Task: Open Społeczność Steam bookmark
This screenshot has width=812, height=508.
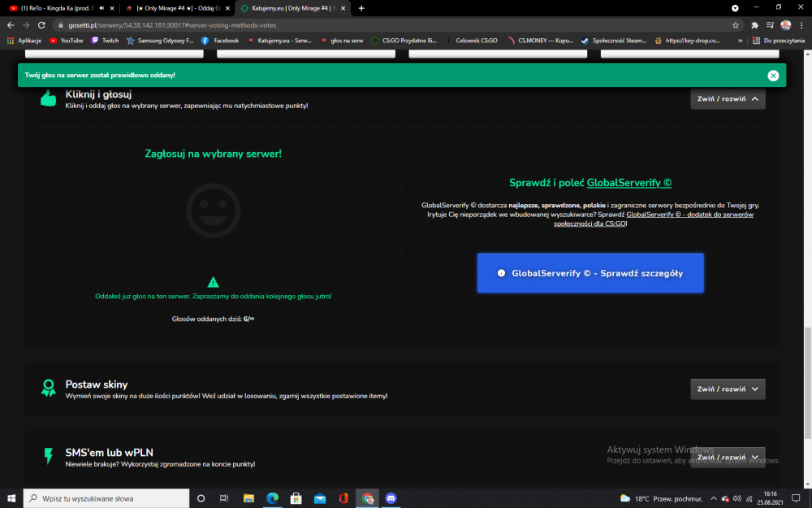Action: [x=614, y=41]
